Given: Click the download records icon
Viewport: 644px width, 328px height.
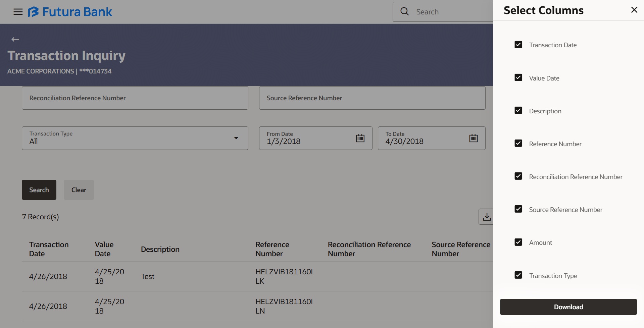Looking at the screenshot, I should pyautogui.click(x=486, y=217).
